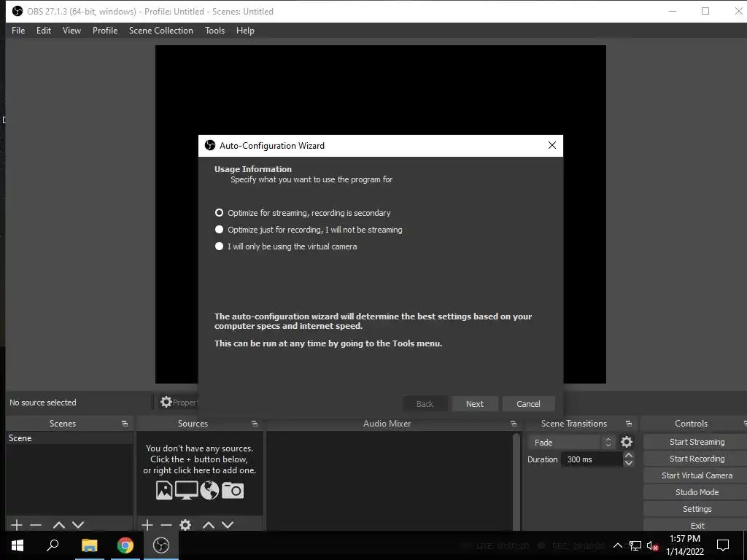
Task: Open the File menu
Action: point(18,31)
